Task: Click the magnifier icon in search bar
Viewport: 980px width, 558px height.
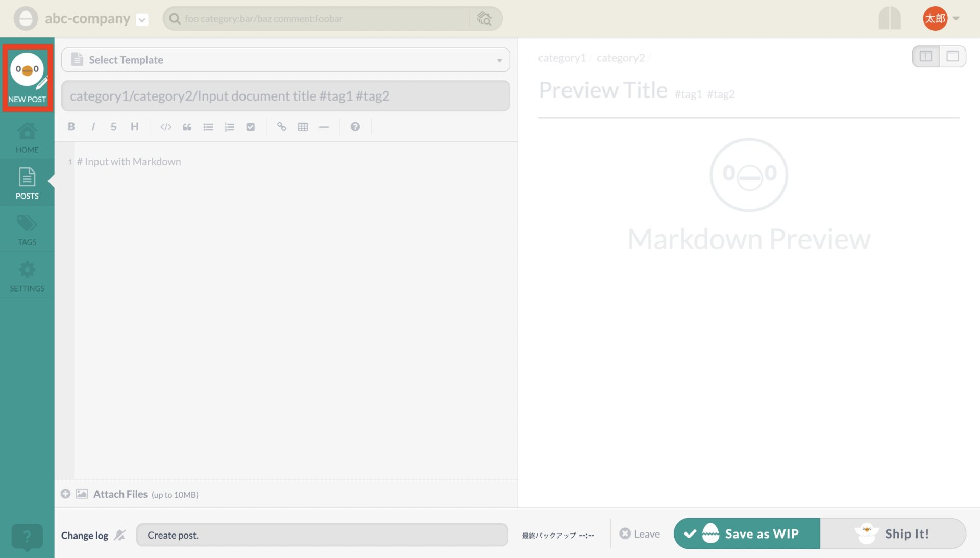Action: [175, 19]
